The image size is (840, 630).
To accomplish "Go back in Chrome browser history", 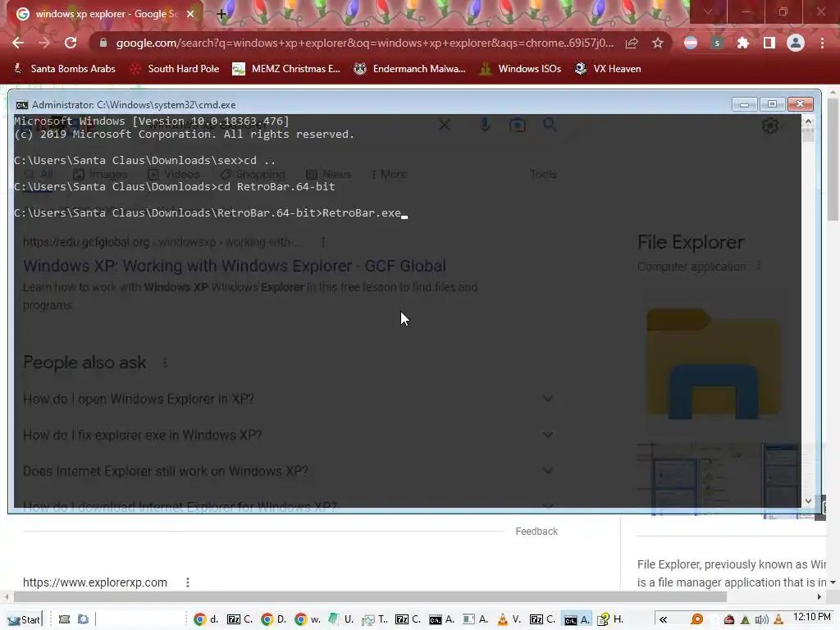I will click(18, 43).
